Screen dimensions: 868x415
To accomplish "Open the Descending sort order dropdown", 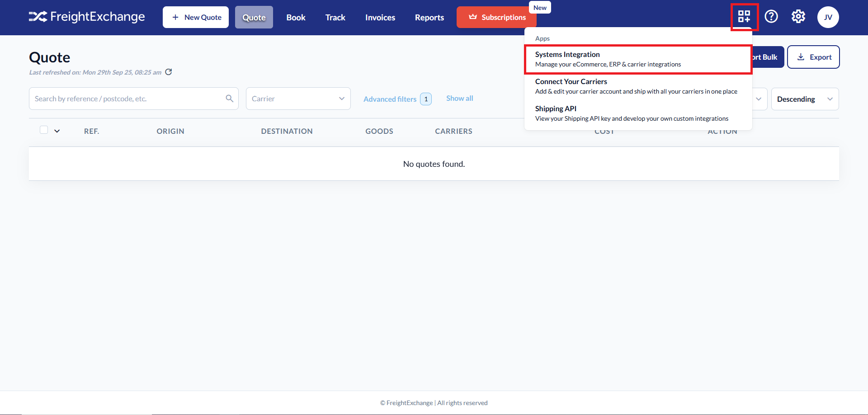I will [805, 99].
